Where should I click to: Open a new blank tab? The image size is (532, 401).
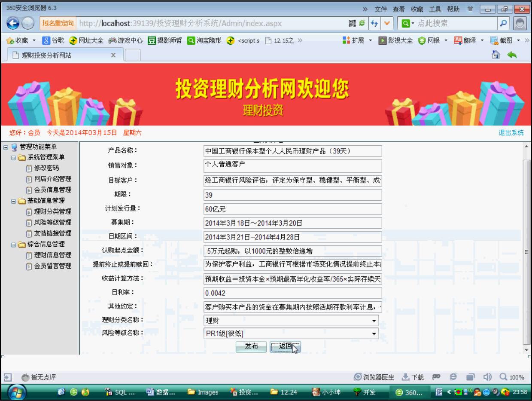tap(133, 55)
